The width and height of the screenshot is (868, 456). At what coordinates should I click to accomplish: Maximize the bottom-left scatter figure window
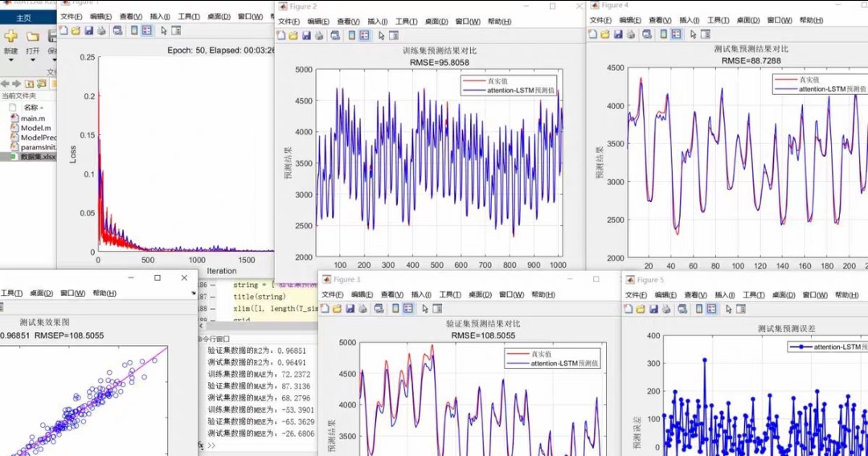point(158,277)
